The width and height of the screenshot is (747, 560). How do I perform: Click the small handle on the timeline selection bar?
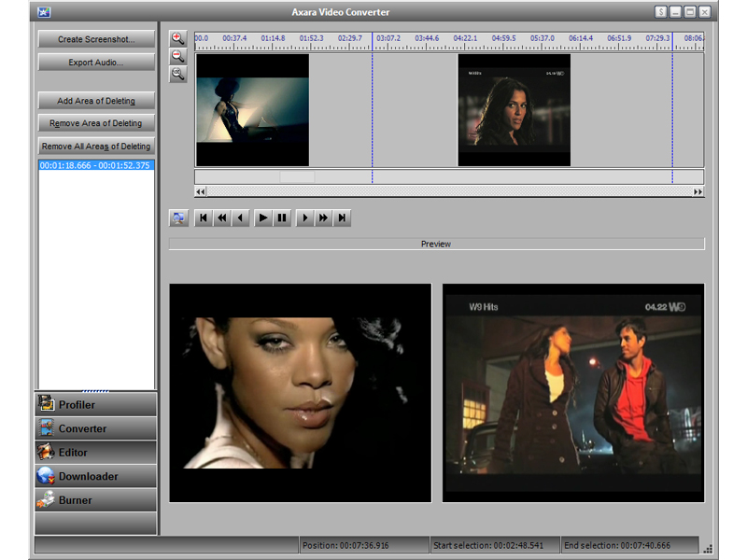[x=297, y=176]
